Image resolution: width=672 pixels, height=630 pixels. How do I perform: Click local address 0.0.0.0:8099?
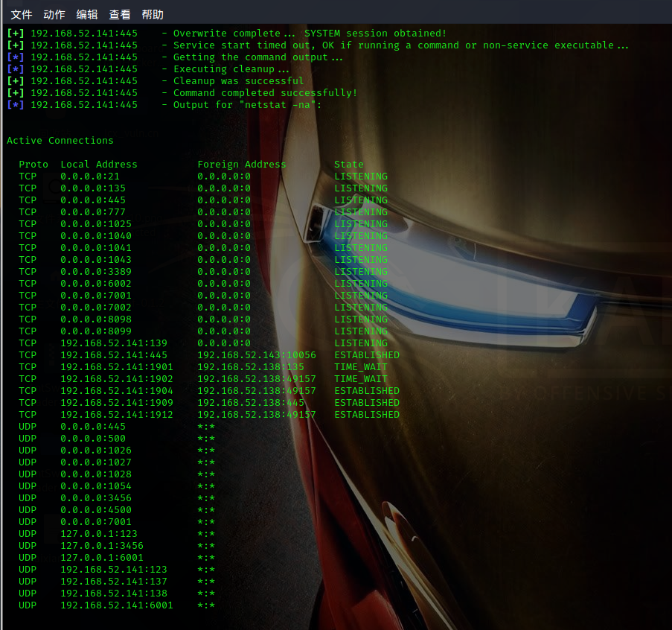click(96, 331)
